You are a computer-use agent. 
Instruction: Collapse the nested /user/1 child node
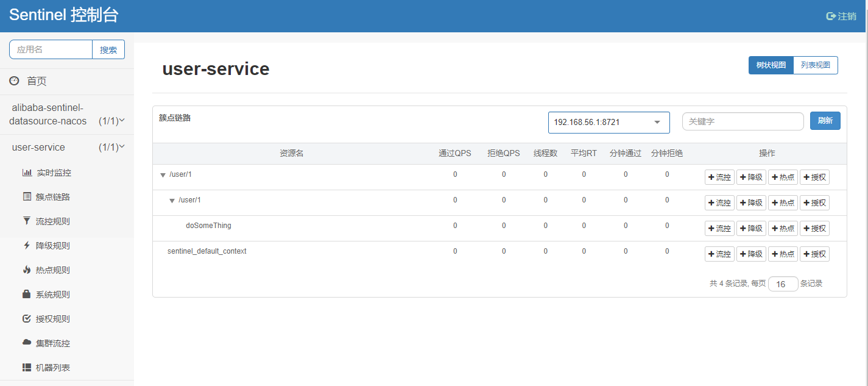pyautogui.click(x=172, y=201)
